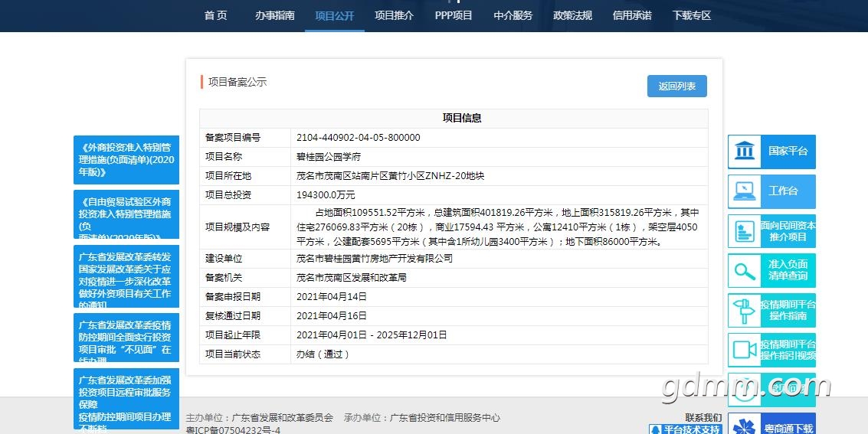Open the 办事指南 menu tab
This screenshot has width=868, height=434.
274,15
